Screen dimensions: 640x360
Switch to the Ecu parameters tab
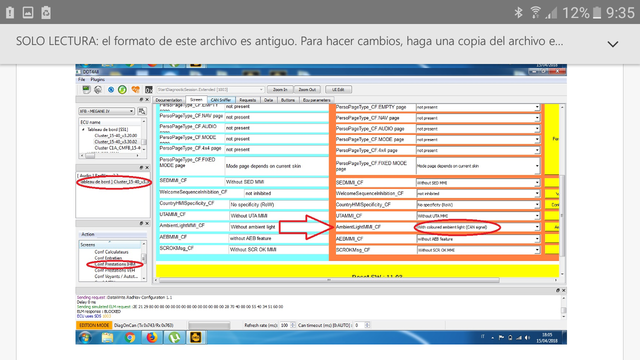(317, 100)
